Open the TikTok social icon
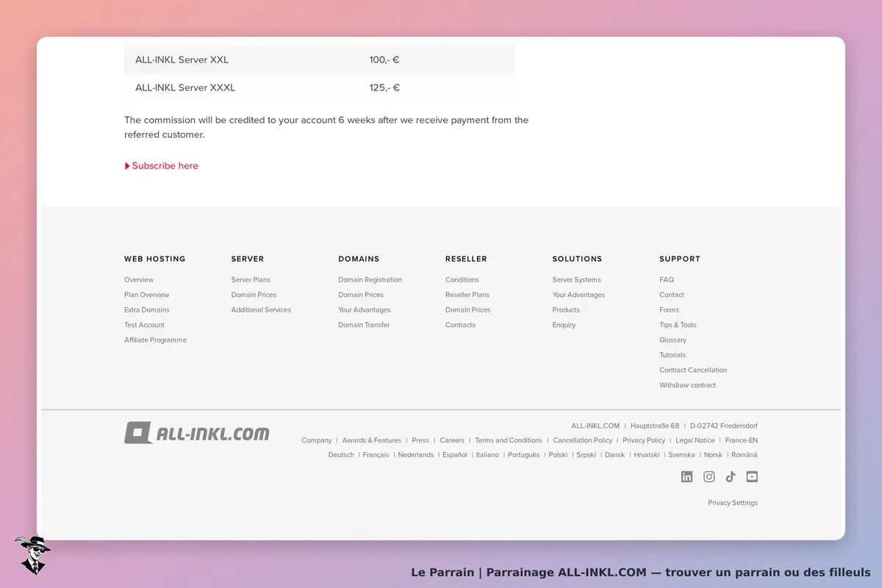 pyautogui.click(x=731, y=476)
